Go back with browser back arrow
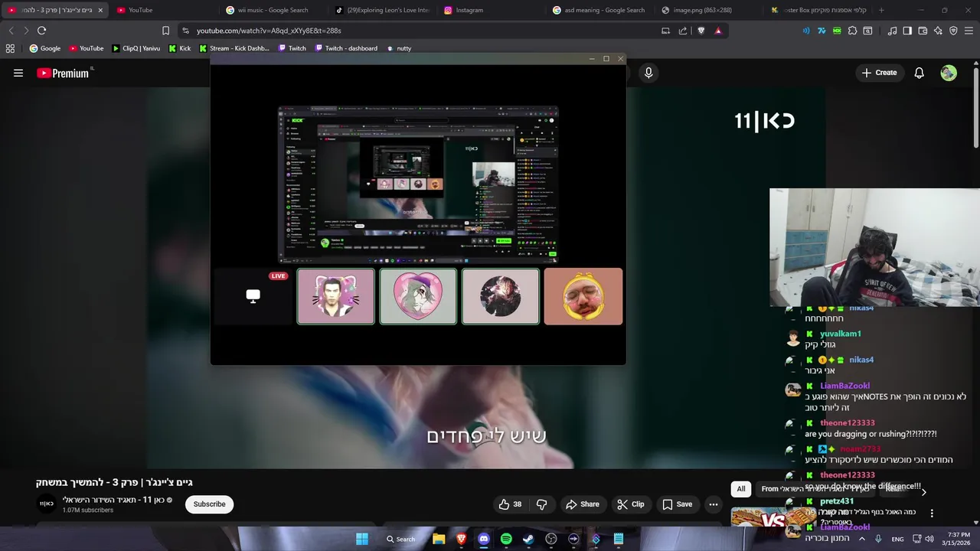The height and width of the screenshot is (551, 980). [x=11, y=31]
